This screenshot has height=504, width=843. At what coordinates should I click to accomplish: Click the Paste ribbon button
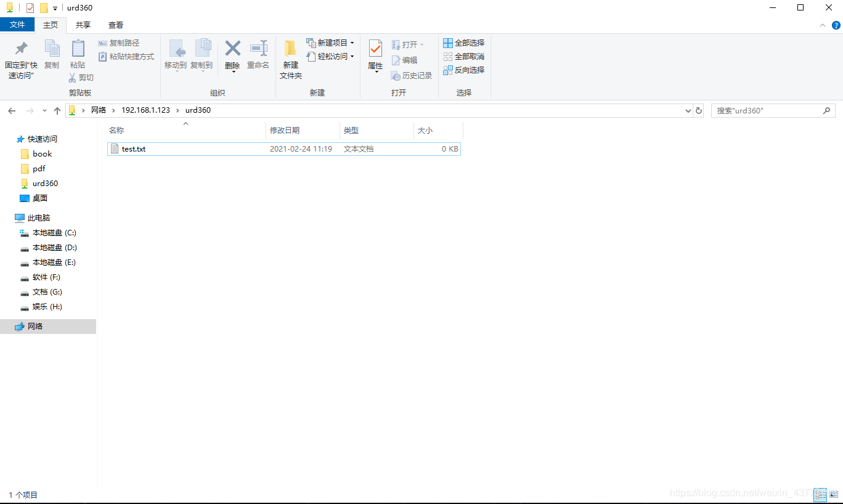point(78,55)
